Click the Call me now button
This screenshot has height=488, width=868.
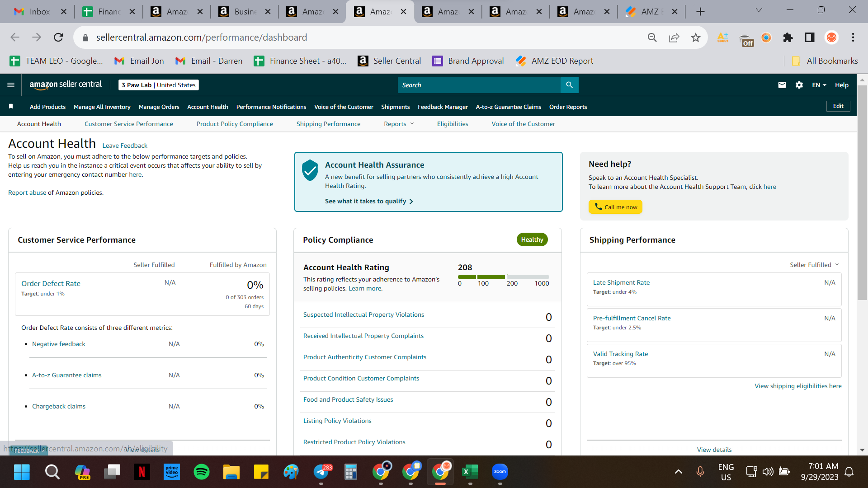click(x=615, y=207)
